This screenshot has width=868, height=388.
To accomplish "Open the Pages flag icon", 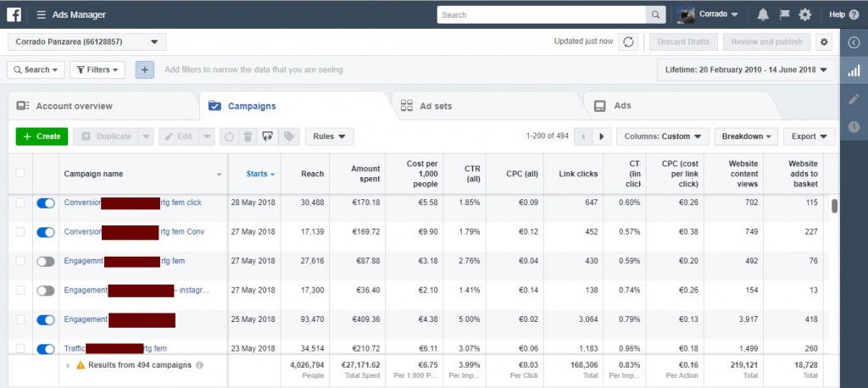I will pyautogui.click(x=784, y=15).
